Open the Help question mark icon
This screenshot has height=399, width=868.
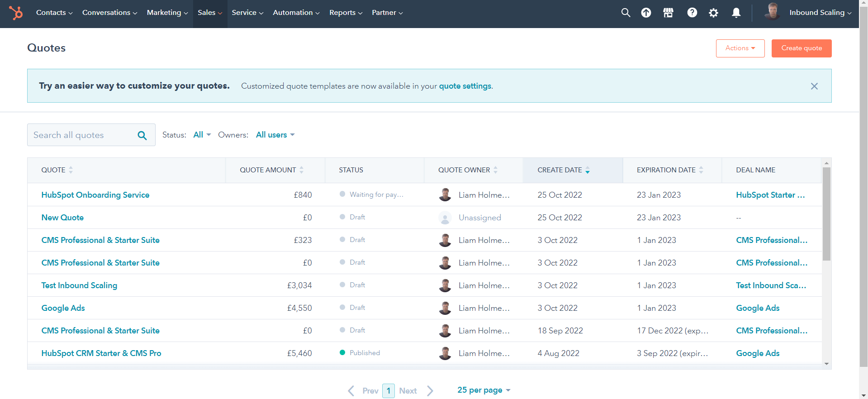point(692,13)
